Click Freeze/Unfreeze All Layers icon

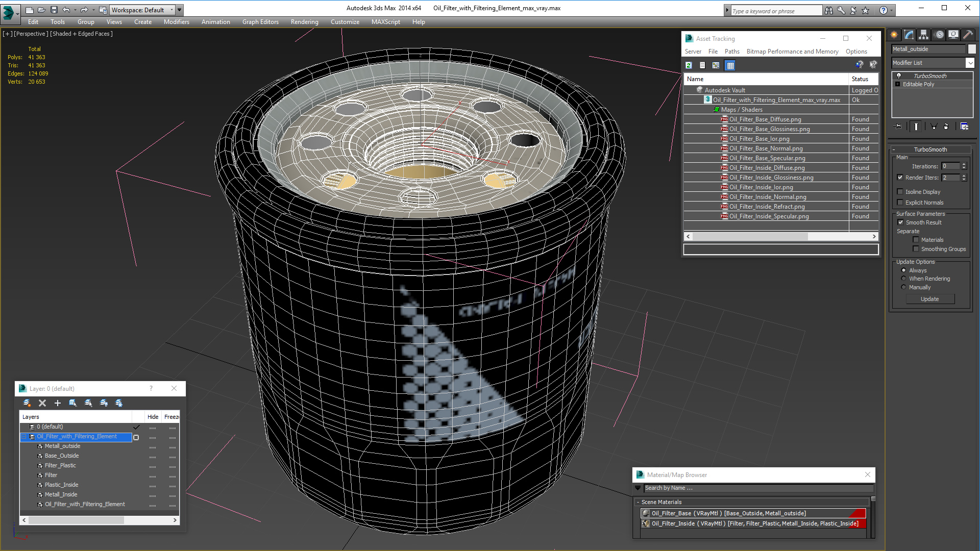tap(119, 403)
